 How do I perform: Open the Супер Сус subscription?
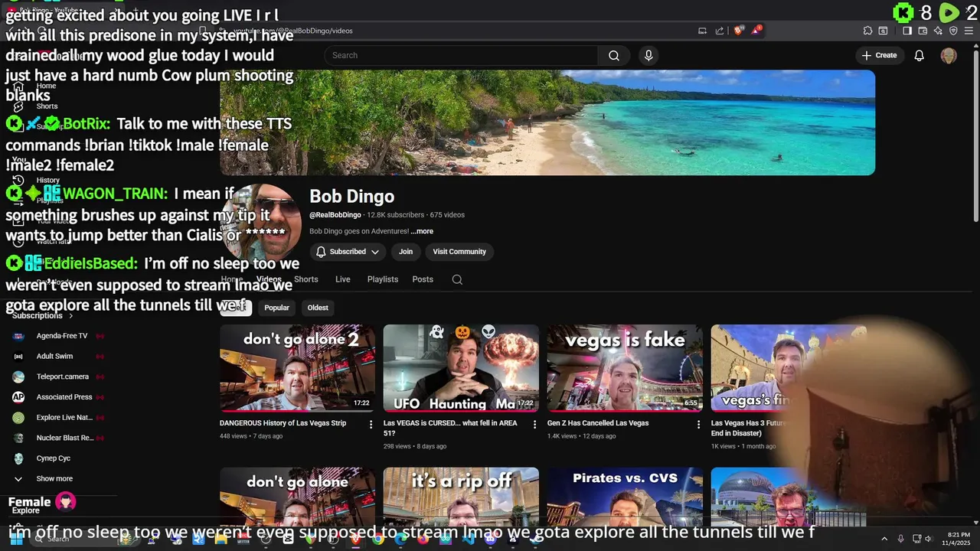[x=54, y=458]
